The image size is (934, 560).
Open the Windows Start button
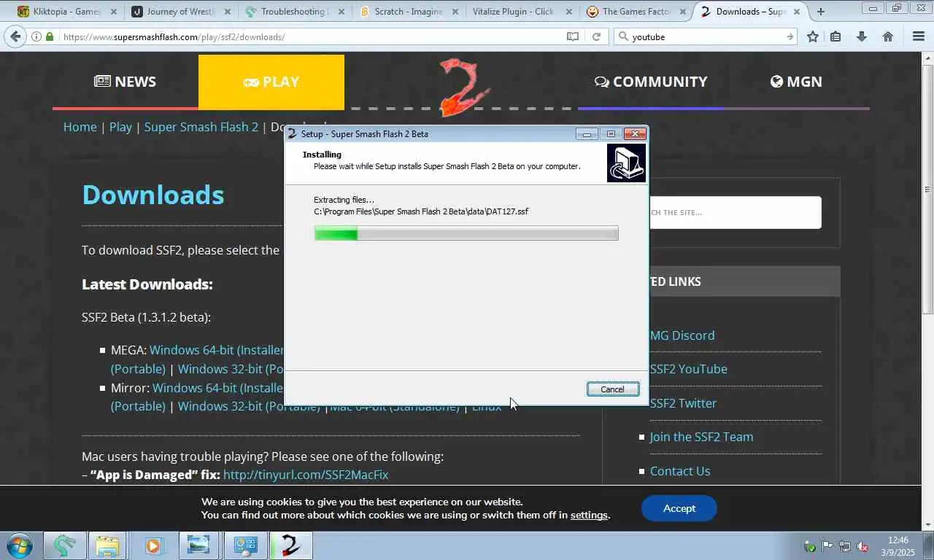click(x=20, y=545)
